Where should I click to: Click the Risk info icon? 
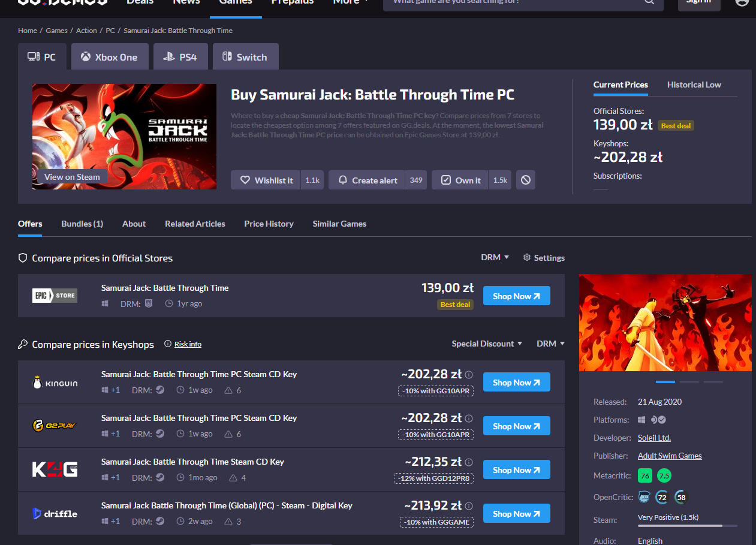coord(168,344)
